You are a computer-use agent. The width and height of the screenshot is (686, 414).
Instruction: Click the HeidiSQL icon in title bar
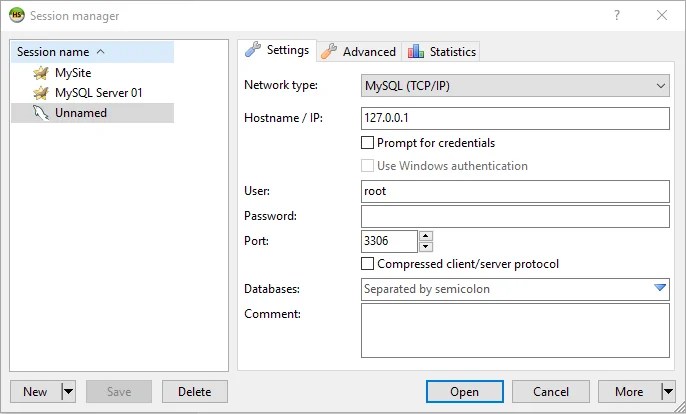(x=17, y=15)
